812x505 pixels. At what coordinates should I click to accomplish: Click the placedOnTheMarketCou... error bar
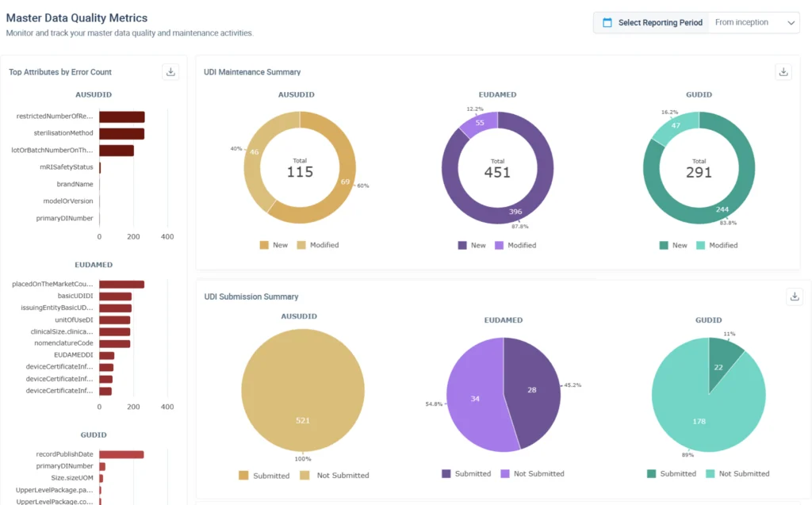pyautogui.click(x=121, y=285)
